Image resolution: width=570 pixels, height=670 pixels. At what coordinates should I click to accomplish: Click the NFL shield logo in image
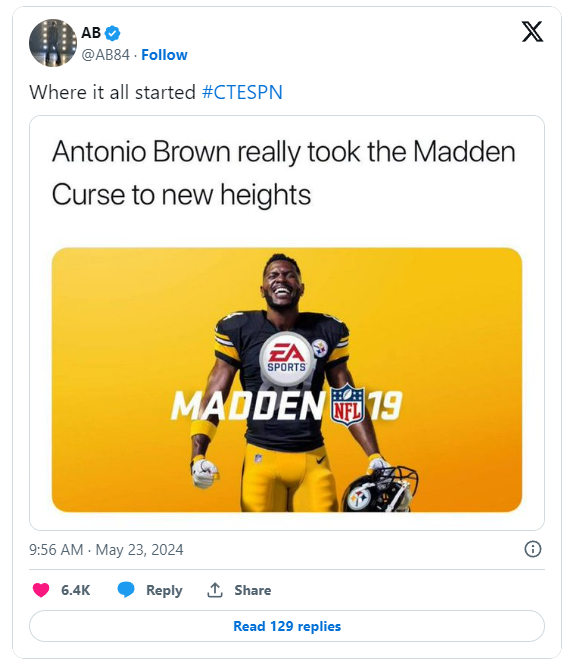(x=348, y=405)
